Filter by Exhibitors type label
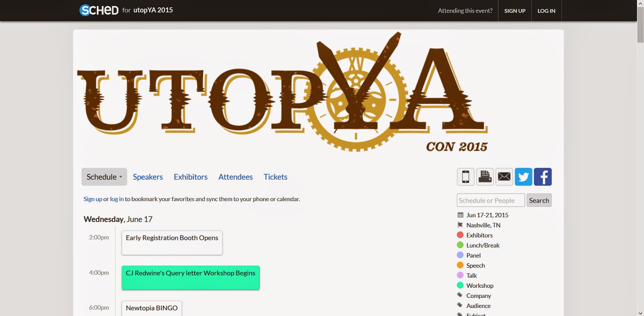Screen dimensions: 644x316 [479, 235]
